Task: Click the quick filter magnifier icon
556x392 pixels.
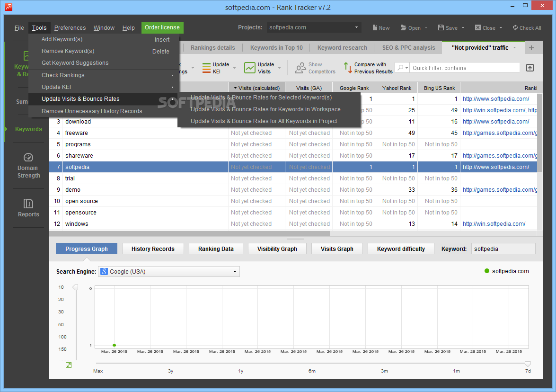Action: (400, 67)
